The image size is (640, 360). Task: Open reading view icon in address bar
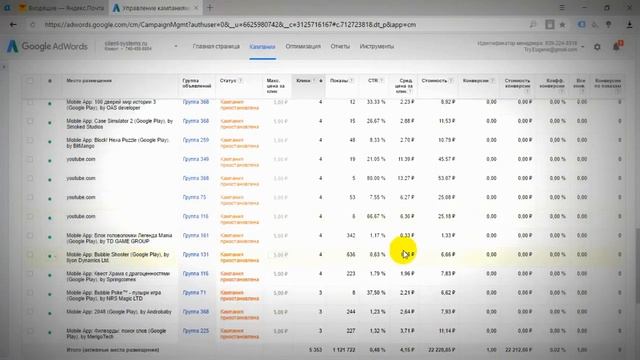coord(549,24)
